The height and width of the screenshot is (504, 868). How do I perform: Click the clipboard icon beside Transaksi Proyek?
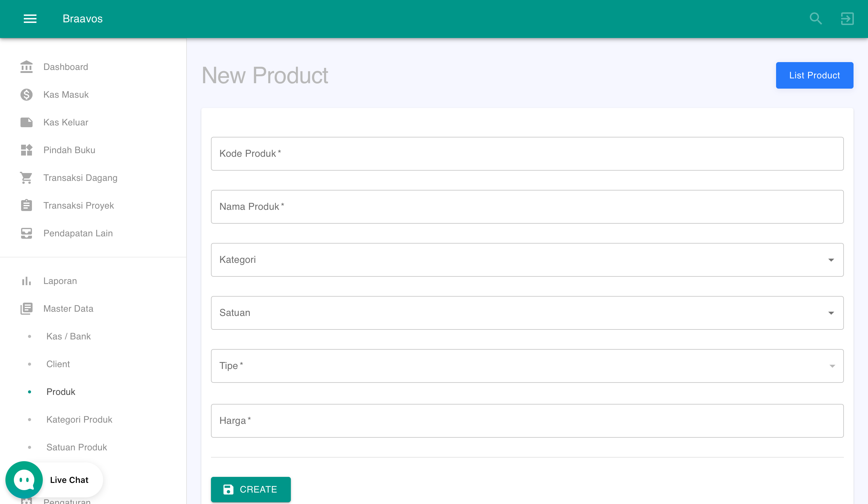point(26,205)
